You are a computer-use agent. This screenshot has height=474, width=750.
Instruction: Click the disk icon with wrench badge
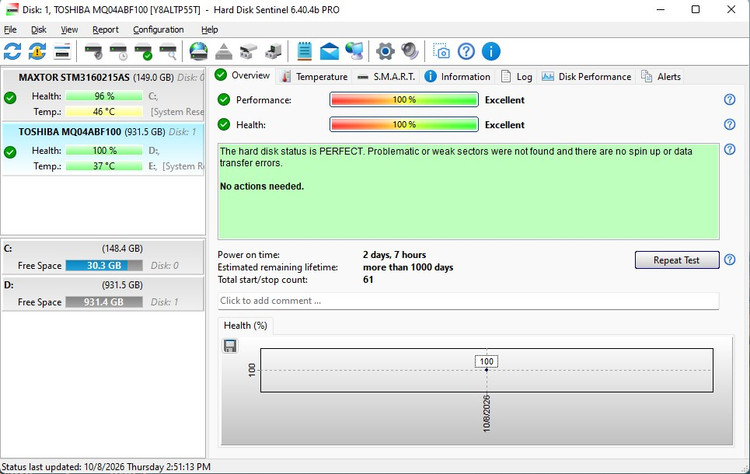click(x=93, y=51)
